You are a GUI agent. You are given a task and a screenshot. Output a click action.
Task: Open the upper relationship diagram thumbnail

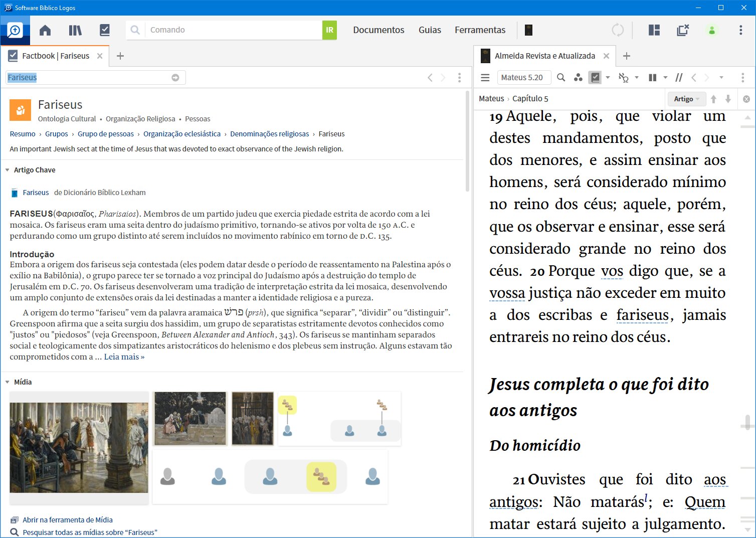340,419
